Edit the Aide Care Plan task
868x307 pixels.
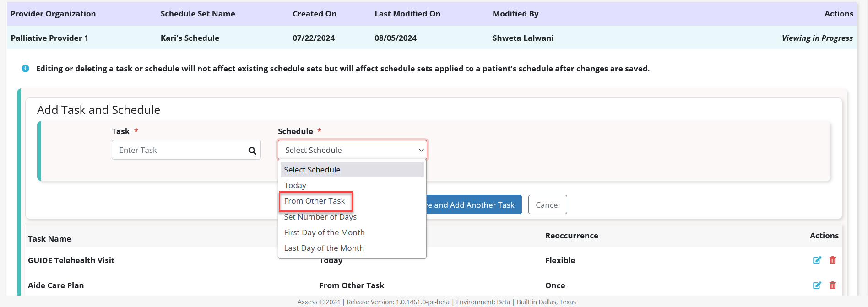point(817,285)
